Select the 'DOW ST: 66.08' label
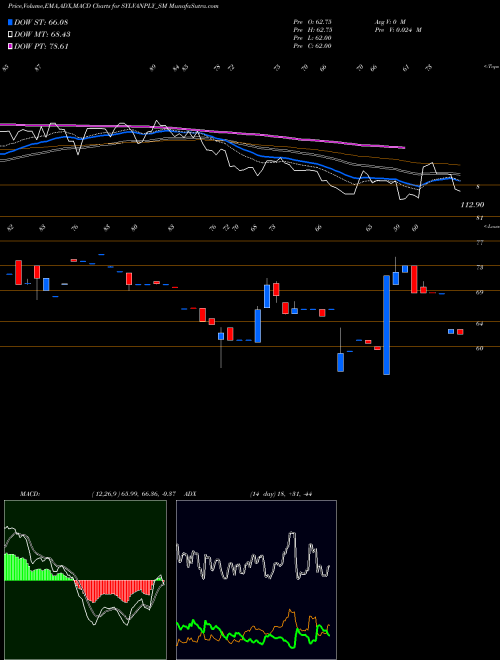Viewport: 500px width, 660px height. (x=41, y=22)
